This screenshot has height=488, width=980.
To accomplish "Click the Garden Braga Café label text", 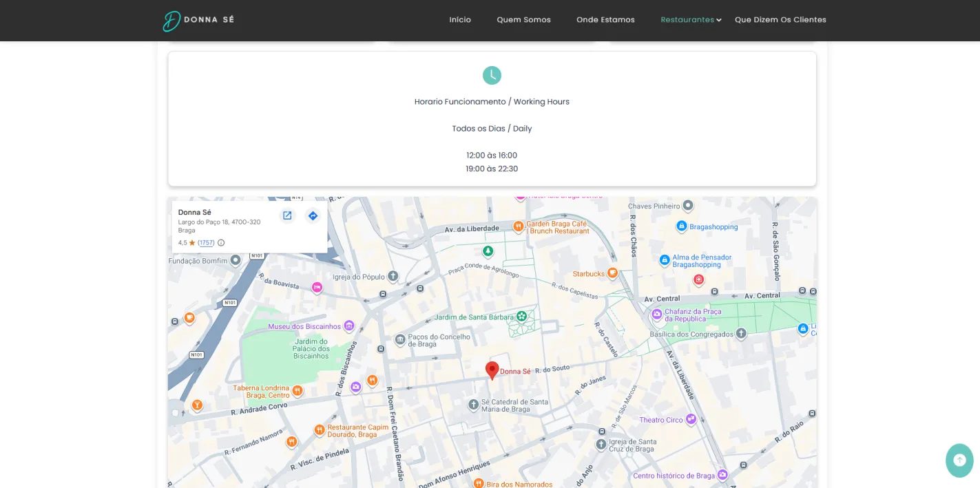I will click(x=558, y=227).
